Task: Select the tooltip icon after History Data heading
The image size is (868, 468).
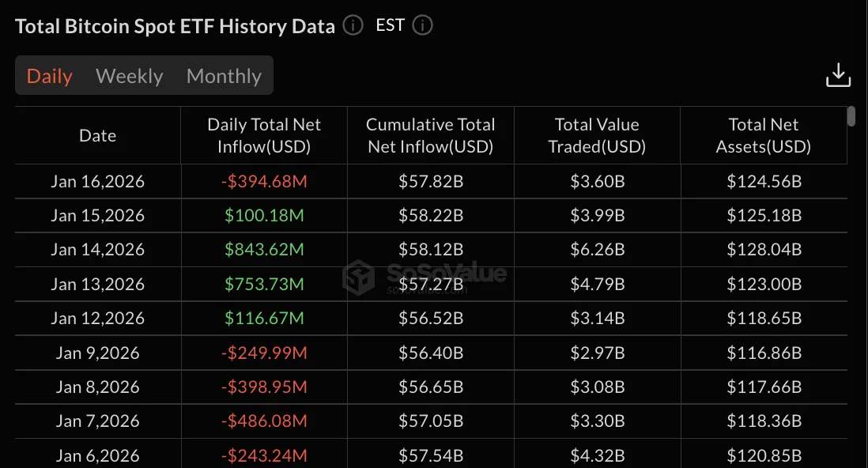Action: (352, 25)
